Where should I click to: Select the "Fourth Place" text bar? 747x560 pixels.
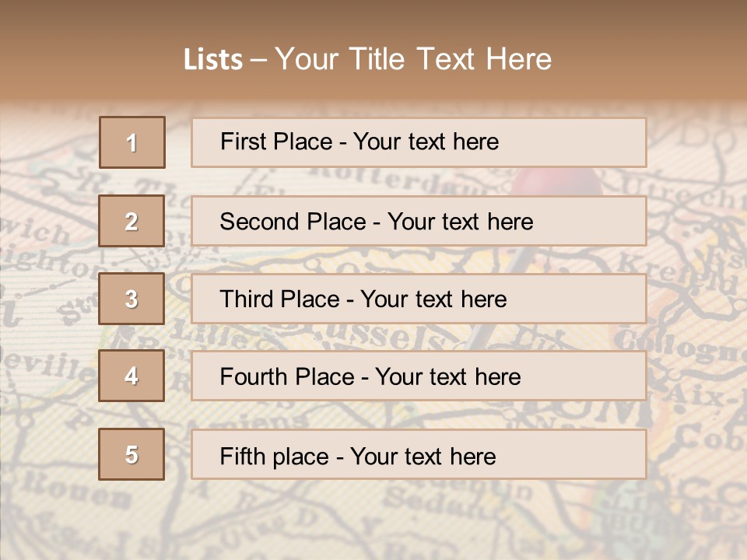[419, 376]
